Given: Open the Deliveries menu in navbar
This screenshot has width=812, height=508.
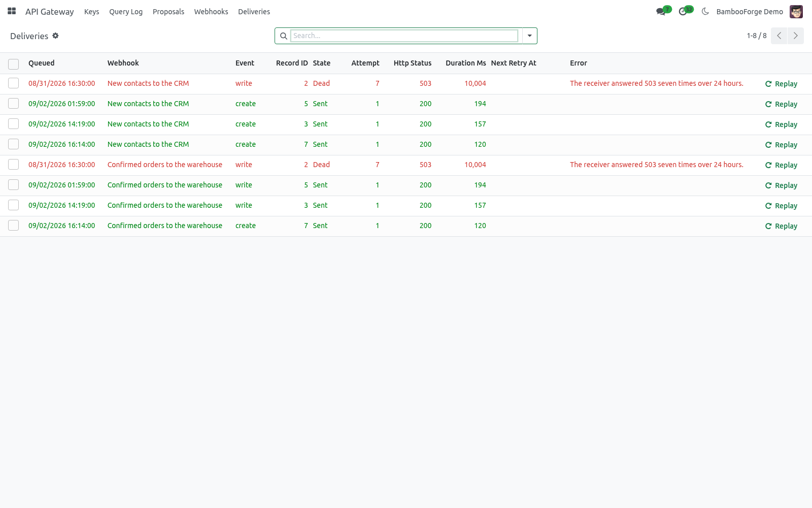Looking at the screenshot, I should pyautogui.click(x=254, y=12).
